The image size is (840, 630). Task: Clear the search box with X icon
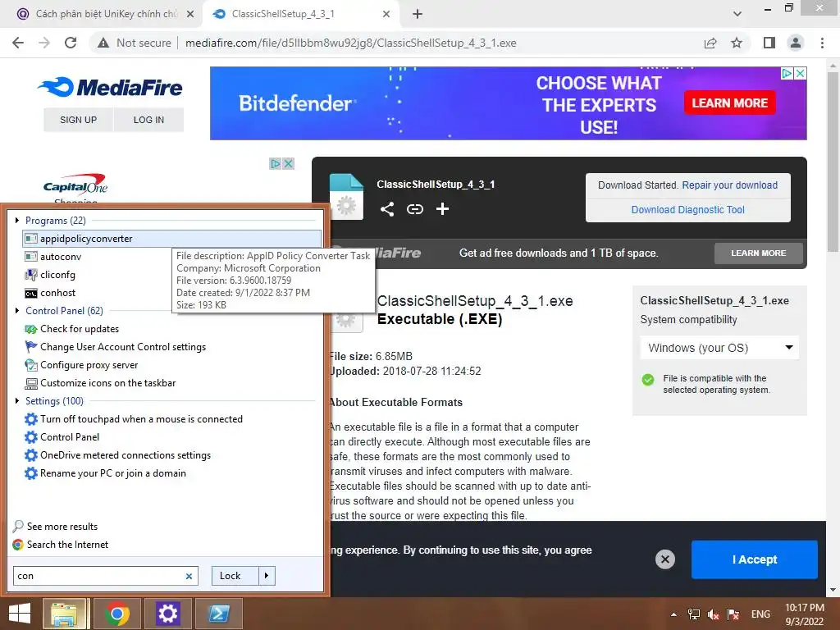click(189, 577)
